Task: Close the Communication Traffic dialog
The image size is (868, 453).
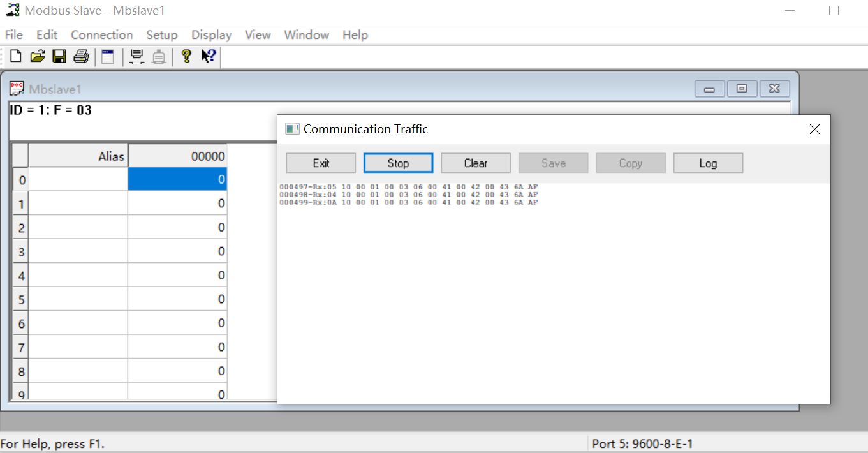Action: (814, 130)
